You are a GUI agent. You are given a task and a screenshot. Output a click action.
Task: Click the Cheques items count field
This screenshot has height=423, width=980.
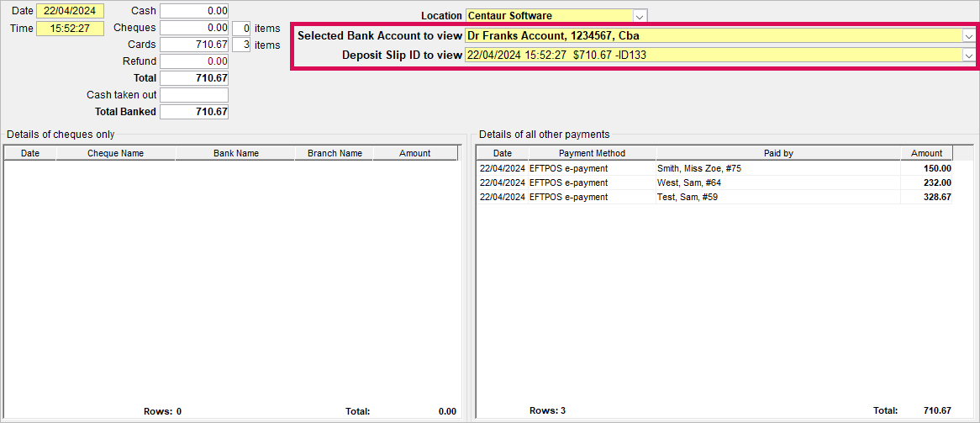pyautogui.click(x=241, y=28)
